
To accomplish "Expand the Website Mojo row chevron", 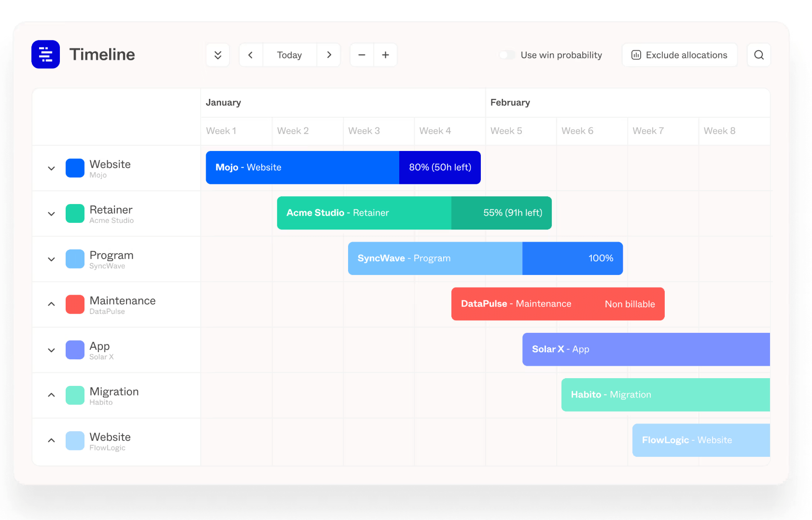I will (52, 168).
